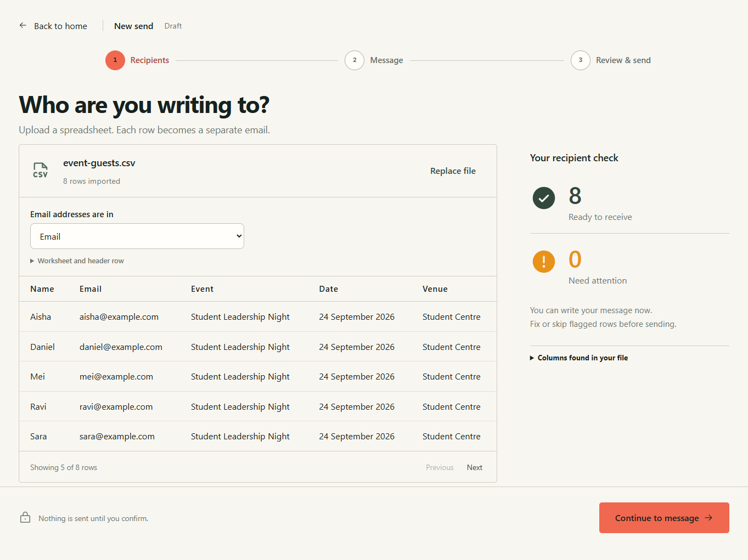Click Next to show more rows
Screen dimensions: 748x560
coord(475,467)
